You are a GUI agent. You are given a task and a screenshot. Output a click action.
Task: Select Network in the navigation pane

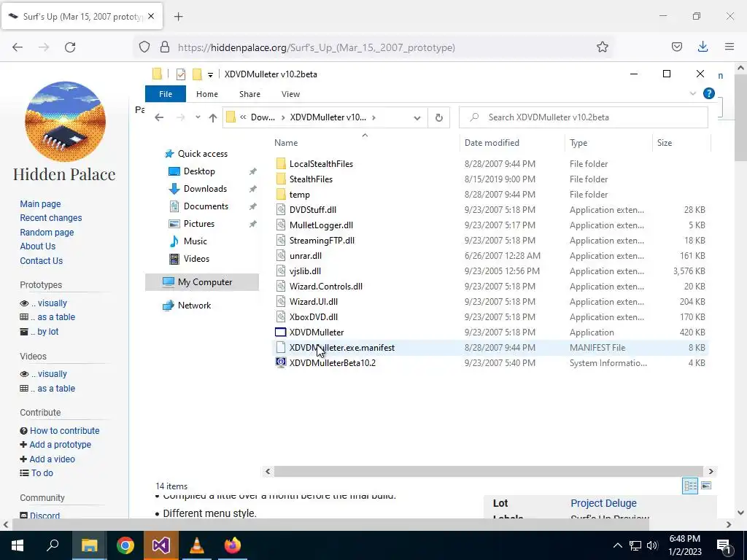tap(194, 306)
